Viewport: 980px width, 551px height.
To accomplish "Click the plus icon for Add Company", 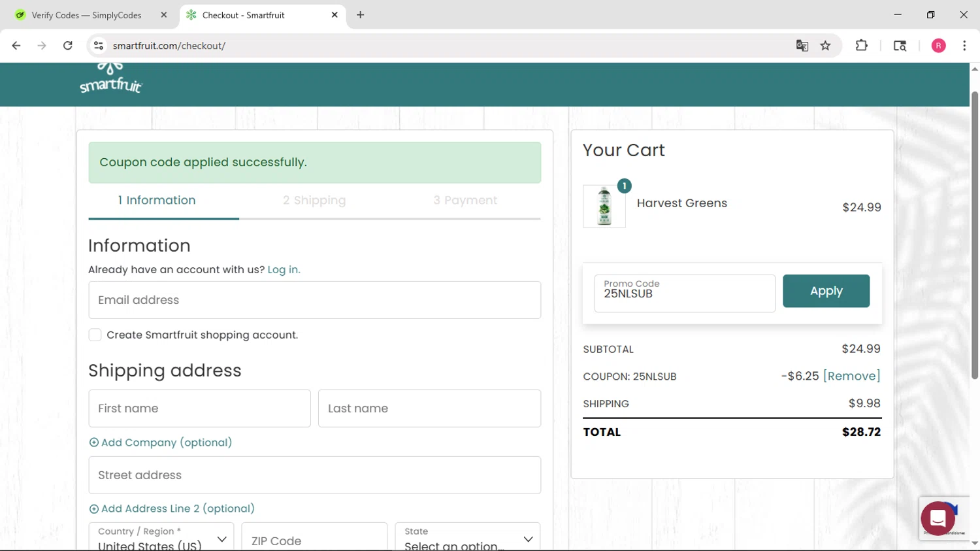I will click(x=94, y=442).
